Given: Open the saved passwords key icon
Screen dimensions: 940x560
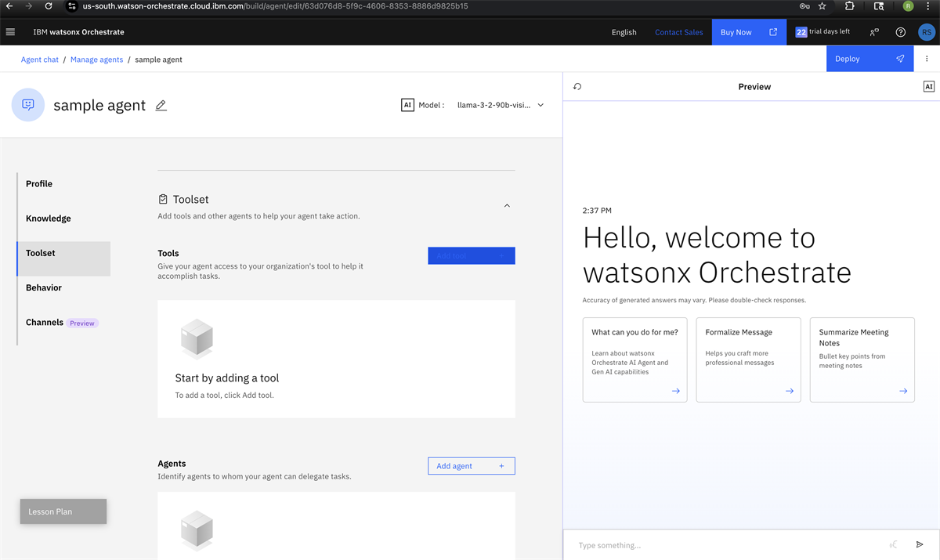Looking at the screenshot, I should (x=804, y=6).
